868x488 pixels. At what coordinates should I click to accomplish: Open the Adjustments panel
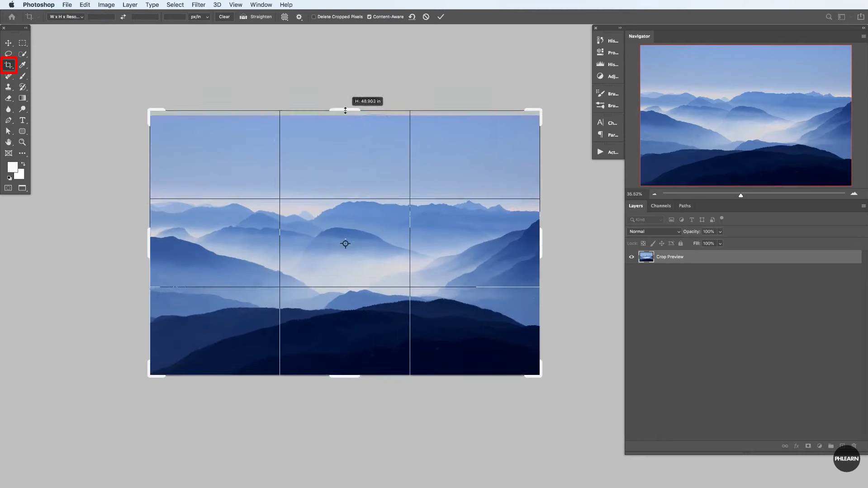pos(608,76)
